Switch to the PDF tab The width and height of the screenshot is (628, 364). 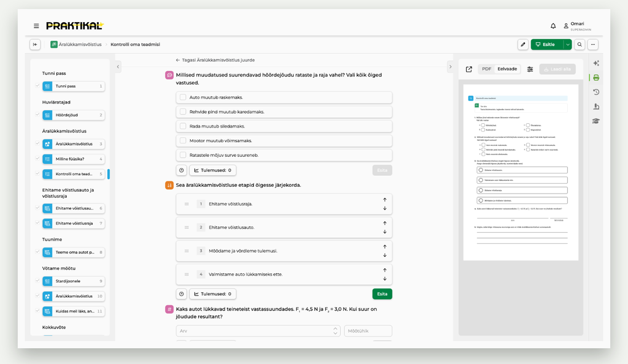coord(486,69)
